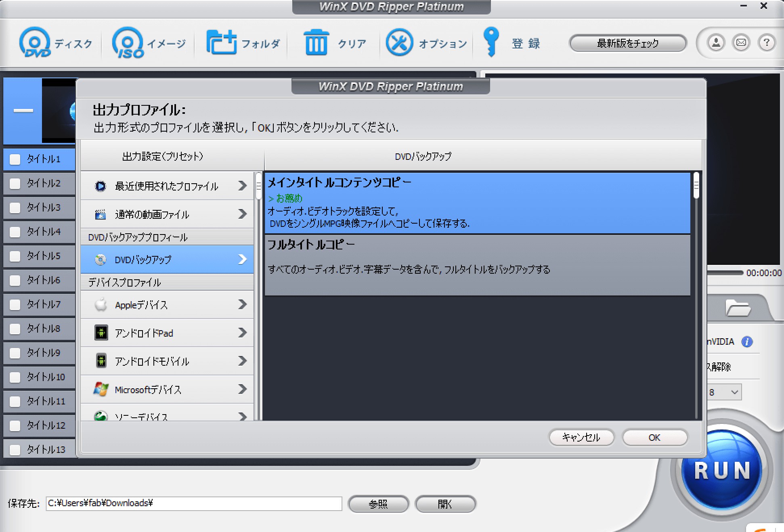Click the キャンセル button
This screenshot has width=784, height=532.
581,438
